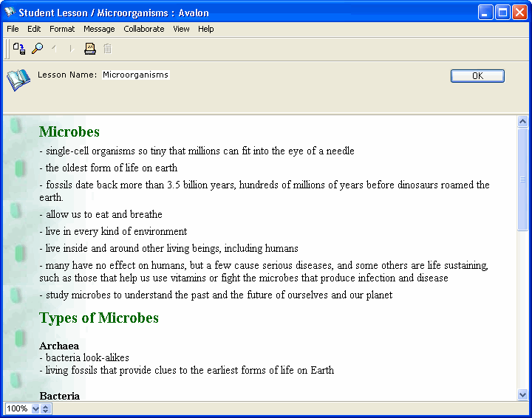
Task: Click the save-as/copy document toolbar icon
Action: [19, 49]
